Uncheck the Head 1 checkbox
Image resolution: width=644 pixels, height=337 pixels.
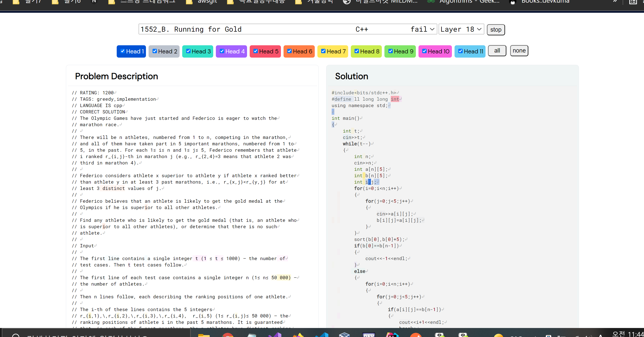[122, 51]
